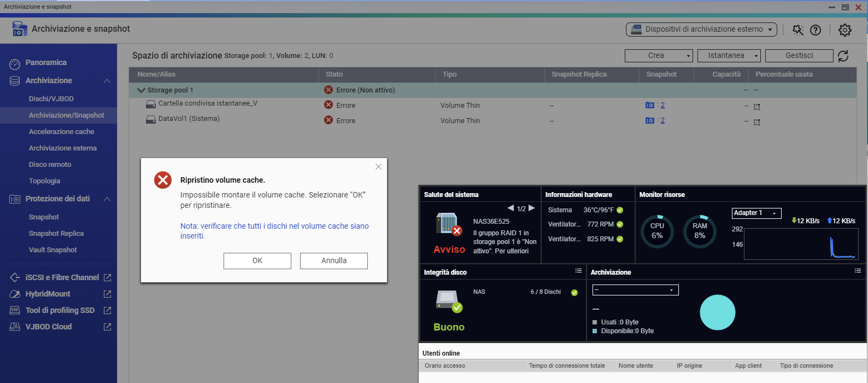This screenshot has height=383, width=868.
Task: Open the Adapter 1 network selector
Action: pyautogui.click(x=756, y=213)
